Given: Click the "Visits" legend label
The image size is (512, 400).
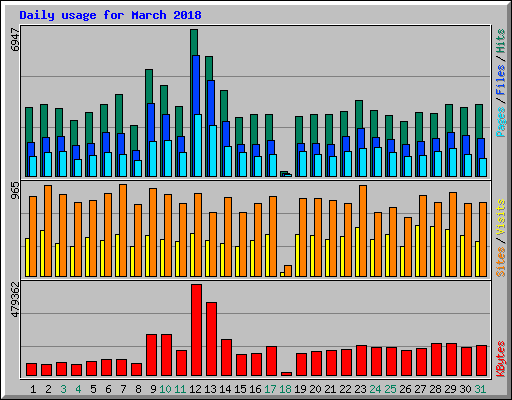Looking at the screenshot, I should (x=500, y=218).
